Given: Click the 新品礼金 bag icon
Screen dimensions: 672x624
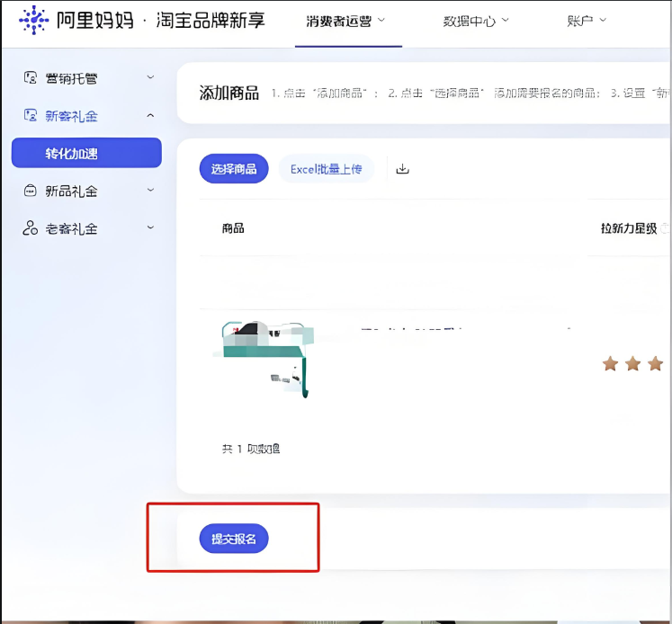Looking at the screenshot, I should 30,190.
